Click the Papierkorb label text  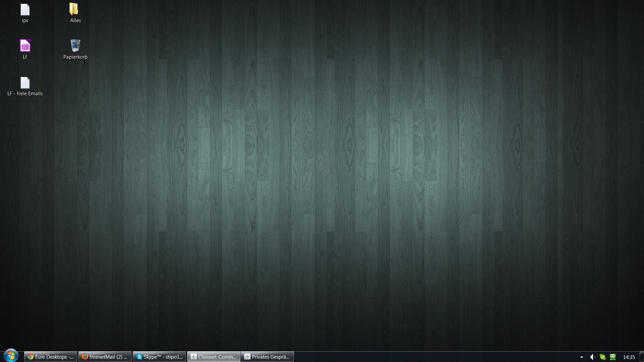click(x=75, y=57)
